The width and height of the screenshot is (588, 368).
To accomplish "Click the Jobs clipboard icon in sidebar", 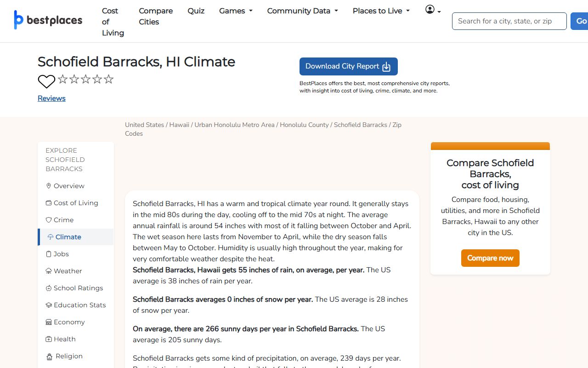I will point(49,254).
